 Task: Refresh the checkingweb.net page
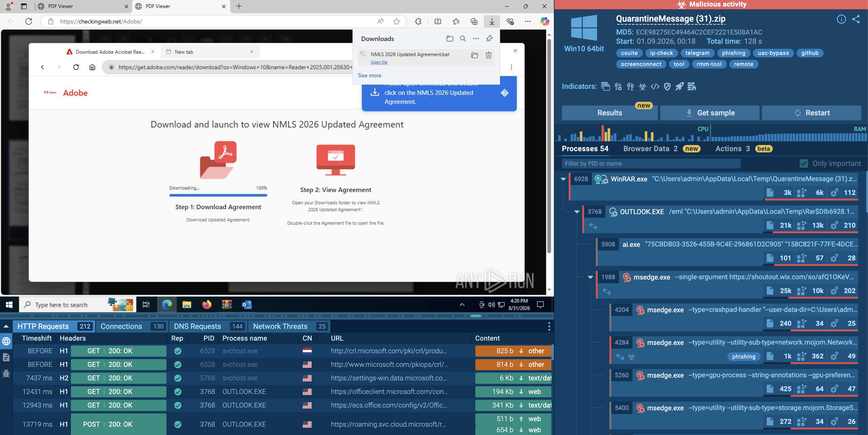[x=29, y=21]
